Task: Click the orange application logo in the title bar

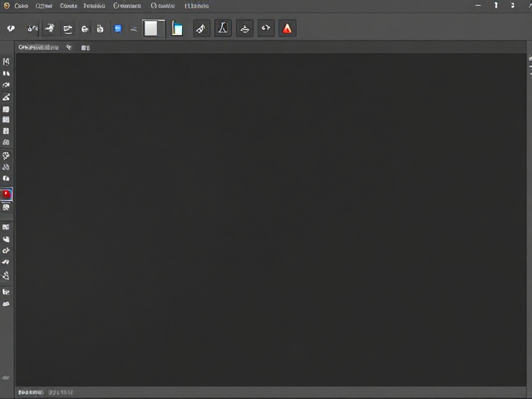Action: pyautogui.click(x=7, y=6)
